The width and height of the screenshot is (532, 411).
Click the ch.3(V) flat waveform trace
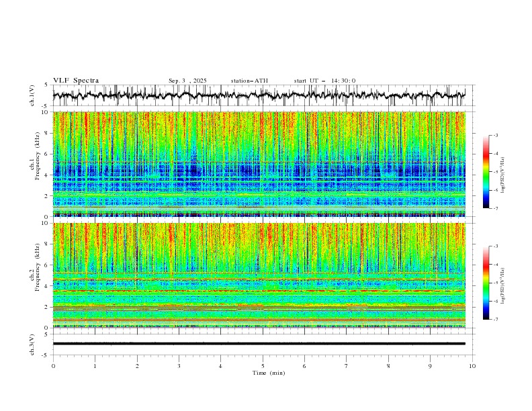coord(259,344)
